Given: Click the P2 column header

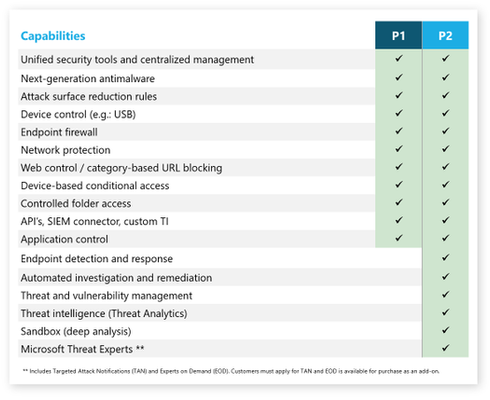Looking at the screenshot, I should [445, 35].
